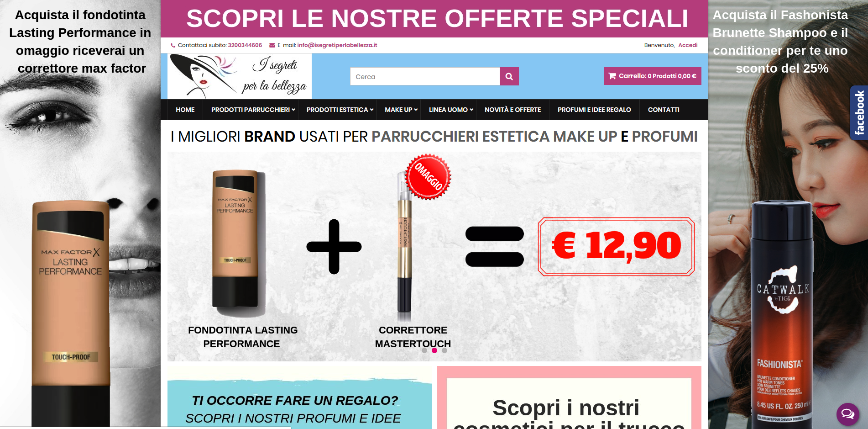Click the phone contact icon

pyautogui.click(x=173, y=45)
